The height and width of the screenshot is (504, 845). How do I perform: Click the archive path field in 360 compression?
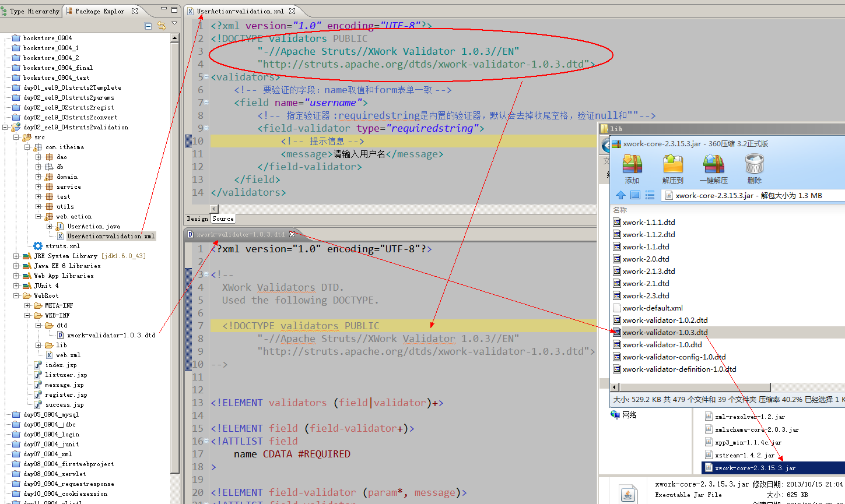click(x=752, y=196)
